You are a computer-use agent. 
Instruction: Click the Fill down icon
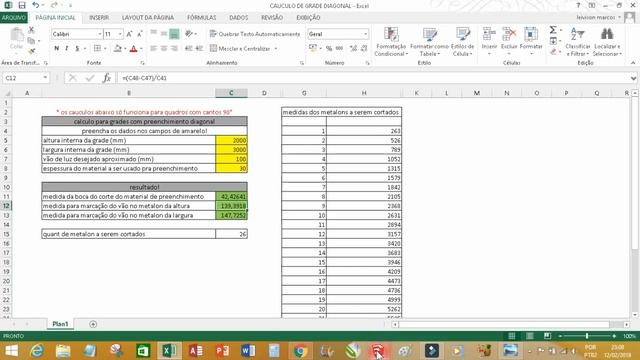[553, 41]
